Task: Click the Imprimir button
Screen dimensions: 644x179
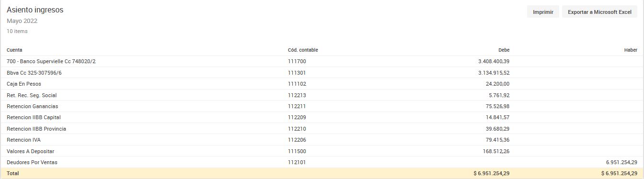Action: [x=543, y=12]
